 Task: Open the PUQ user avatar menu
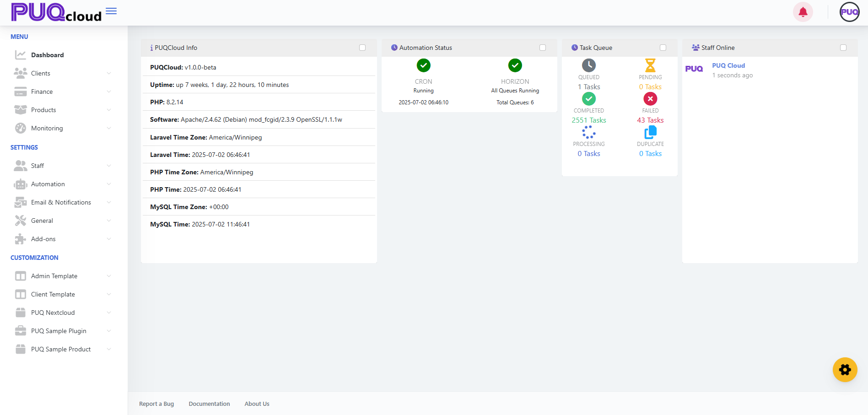[849, 12]
